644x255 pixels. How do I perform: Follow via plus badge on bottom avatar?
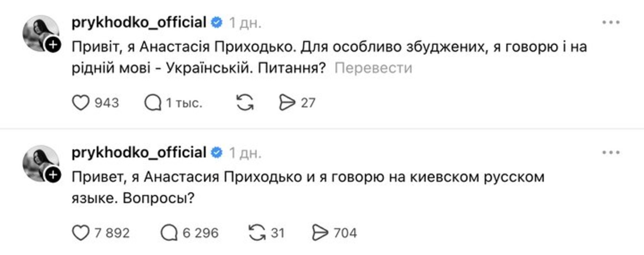pyautogui.click(x=53, y=175)
